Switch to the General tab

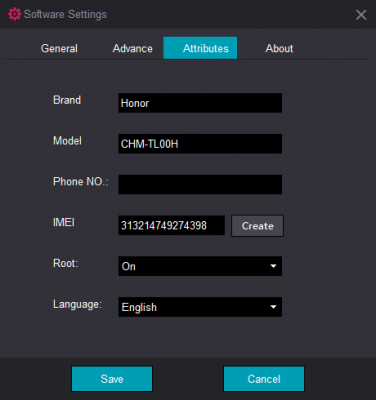(x=59, y=48)
